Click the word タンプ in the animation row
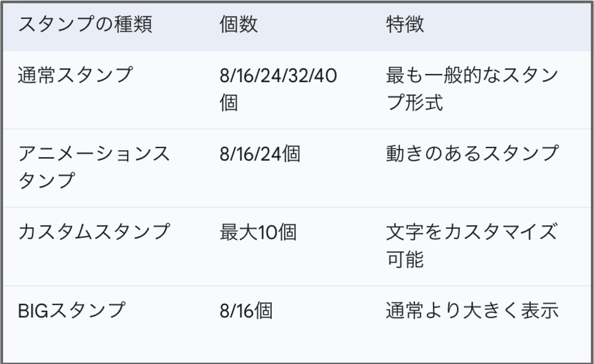 tap(46, 182)
